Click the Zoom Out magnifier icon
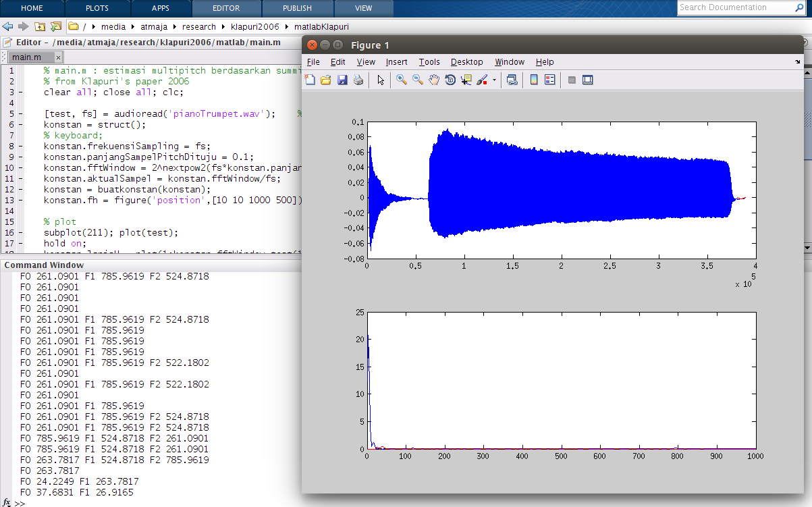Image resolution: width=812 pixels, height=507 pixels. pos(417,80)
